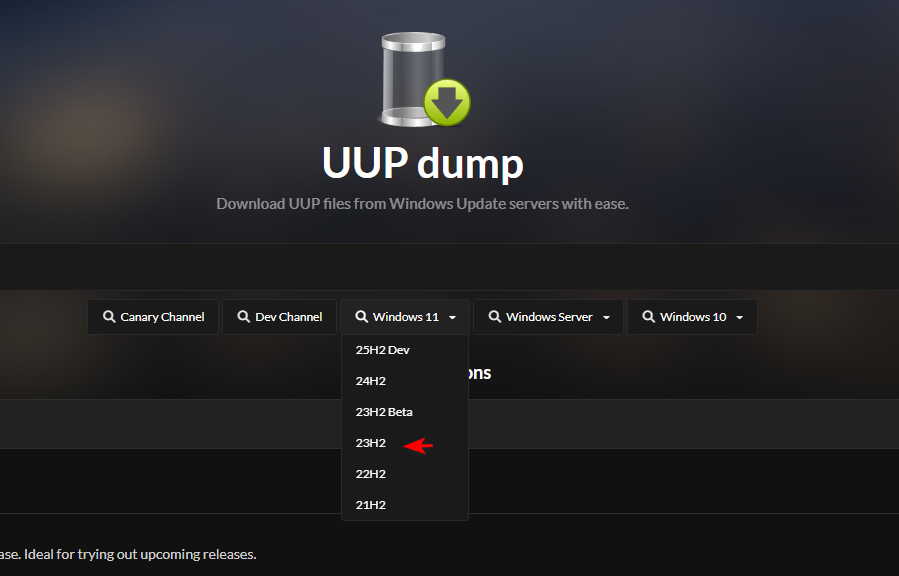Image resolution: width=899 pixels, height=576 pixels.
Task: Pick 22H2 from the dropdown list
Action: click(x=405, y=473)
